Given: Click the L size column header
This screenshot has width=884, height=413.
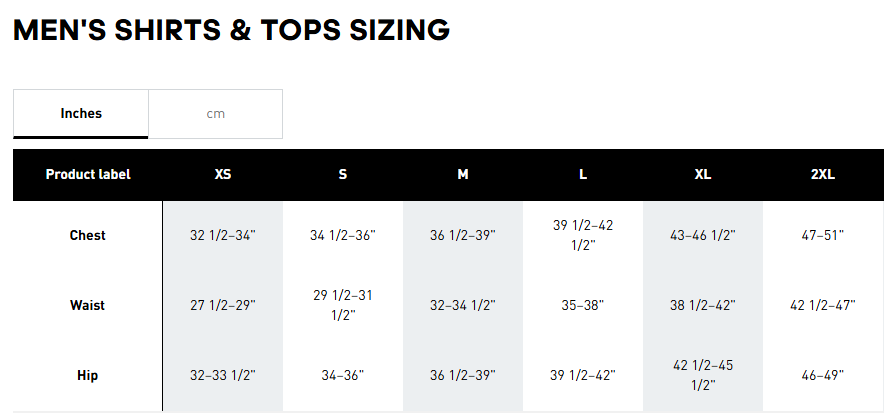Looking at the screenshot, I should coord(583,174).
